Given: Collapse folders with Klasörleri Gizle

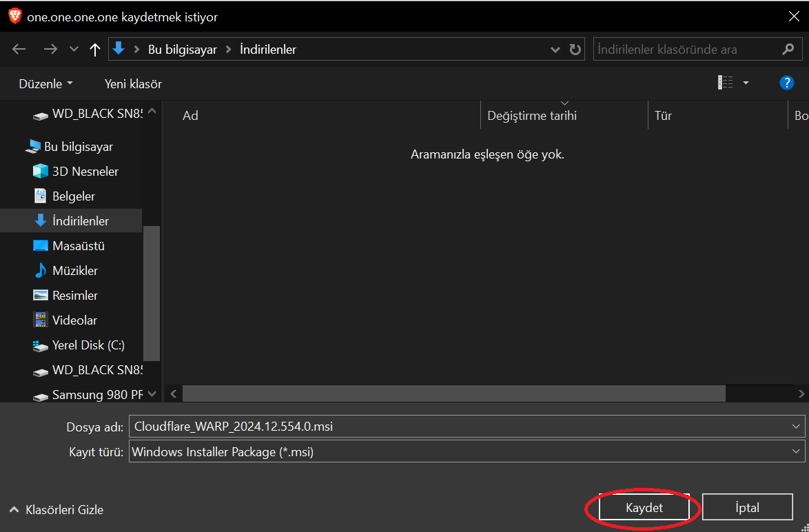Looking at the screenshot, I should coord(57,510).
